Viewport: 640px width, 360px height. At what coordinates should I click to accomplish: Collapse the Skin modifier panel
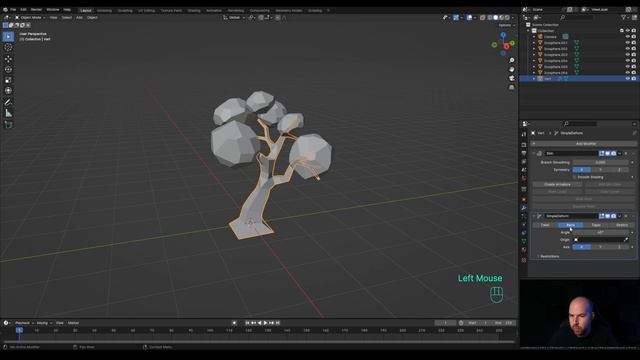[534, 153]
